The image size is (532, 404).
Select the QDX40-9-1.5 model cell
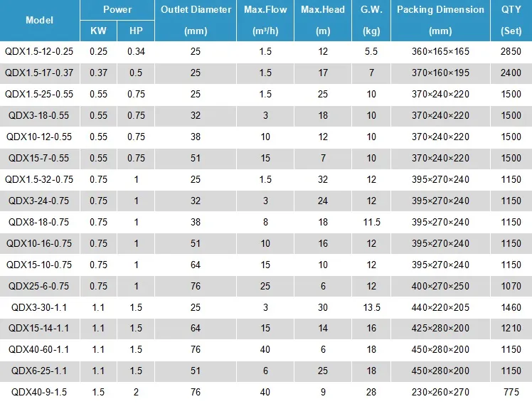pos(39,392)
